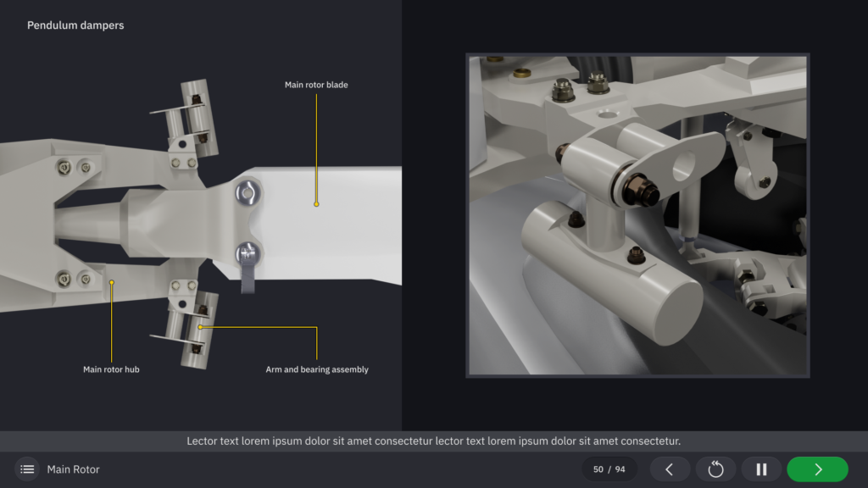Image resolution: width=868 pixels, height=488 pixels.
Task: Click the Main rotor blade label
Action: click(316, 85)
